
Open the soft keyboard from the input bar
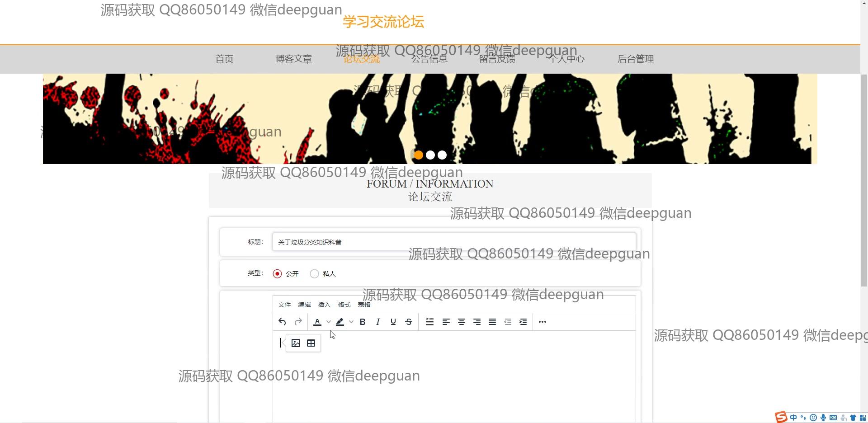point(833,418)
